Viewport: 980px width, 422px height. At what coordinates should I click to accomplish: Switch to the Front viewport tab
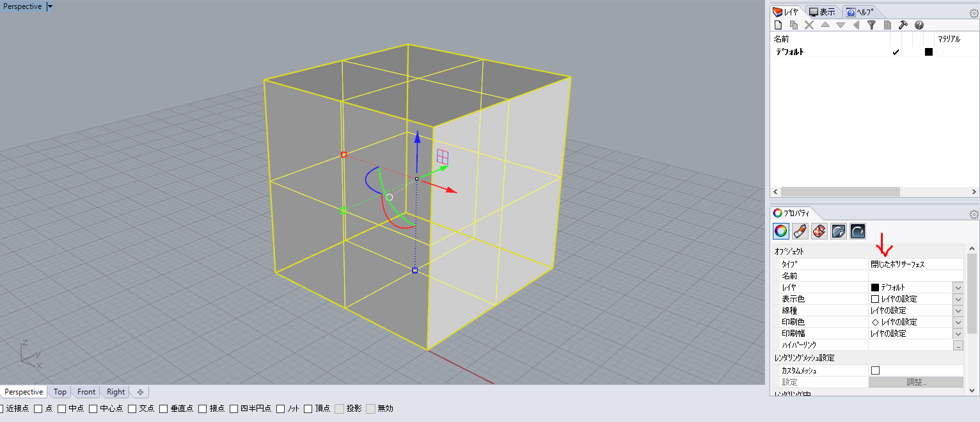tap(86, 392)
